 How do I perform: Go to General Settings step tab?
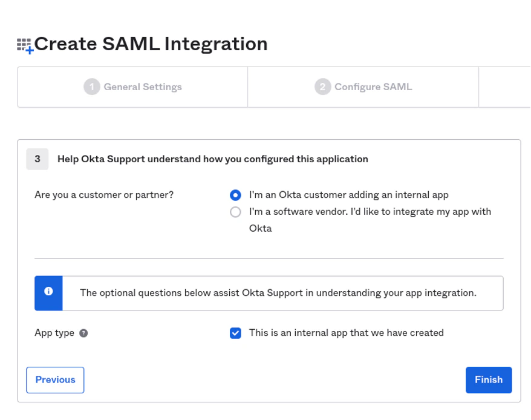[132, 87]
